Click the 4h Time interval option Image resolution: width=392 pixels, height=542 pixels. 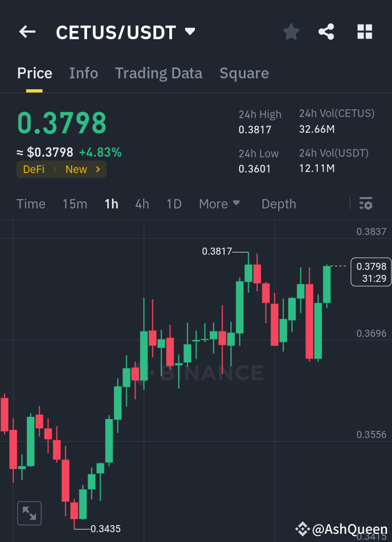click(x=142, y=204)
